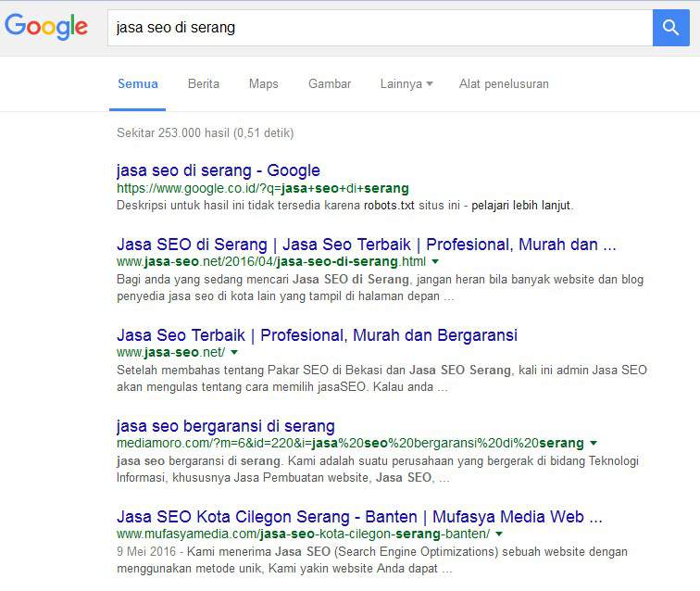Focus the search box containing 'jasa seo di serang'

(x=380, y=28)
